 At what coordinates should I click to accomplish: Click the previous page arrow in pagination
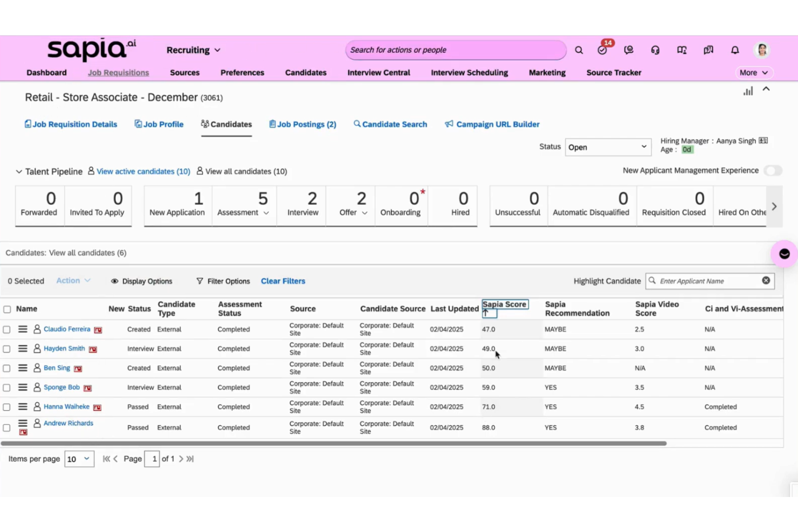tap(115, 459)
